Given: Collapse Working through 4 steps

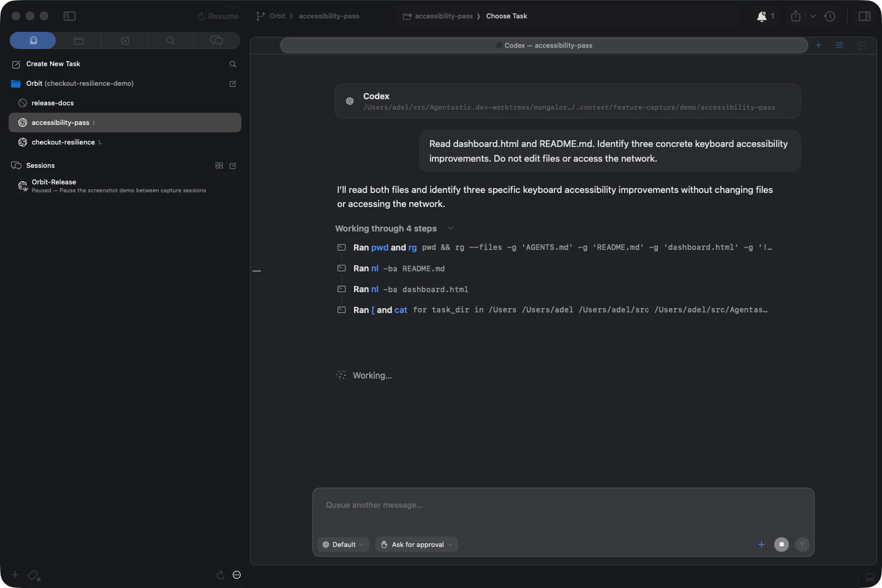Looking at the screenshot, I should [x=394, y=228].
